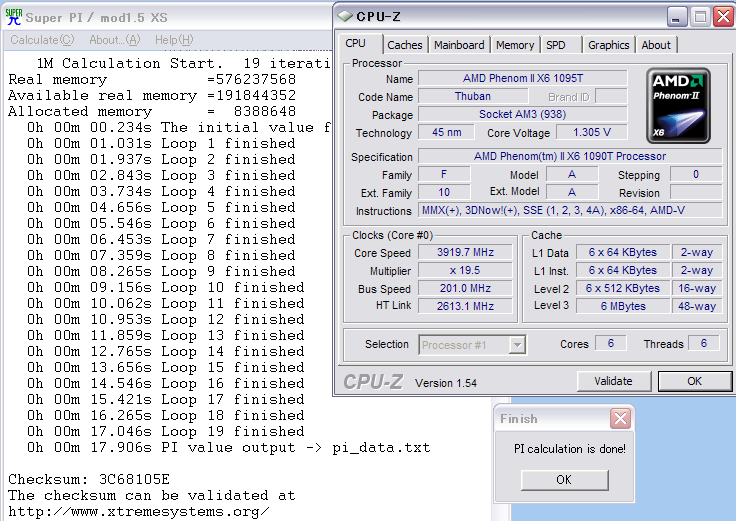Click the 'Loop 10 finished' line
The width and height of the screenshot is (736, 521).
point(166,287)
